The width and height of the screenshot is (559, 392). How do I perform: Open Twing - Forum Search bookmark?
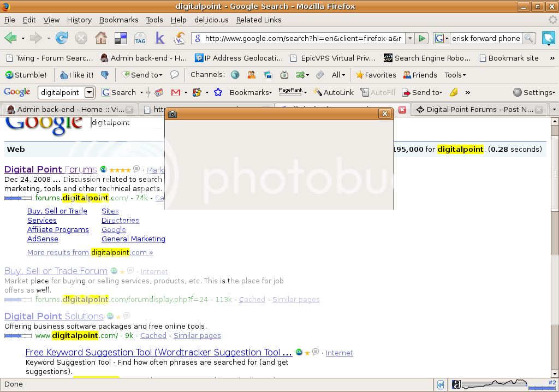click(x=50, y=58)
